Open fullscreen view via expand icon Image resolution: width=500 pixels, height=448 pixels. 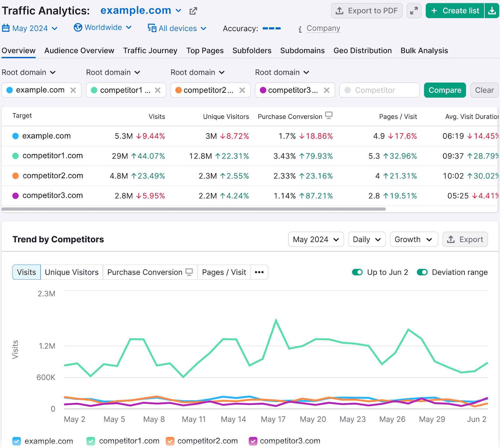point(414,10)
